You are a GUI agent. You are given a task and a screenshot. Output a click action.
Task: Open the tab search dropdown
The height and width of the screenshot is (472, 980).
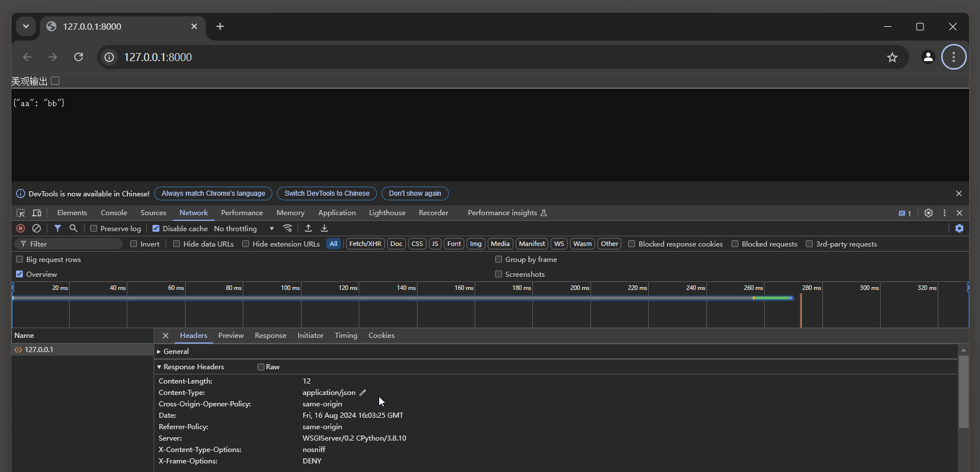coord(26,26)
